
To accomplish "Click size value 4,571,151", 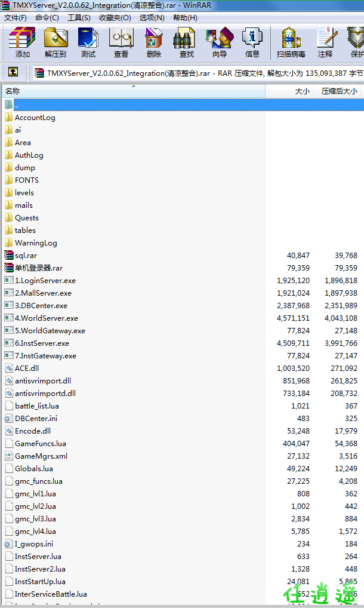I will 293,318.
